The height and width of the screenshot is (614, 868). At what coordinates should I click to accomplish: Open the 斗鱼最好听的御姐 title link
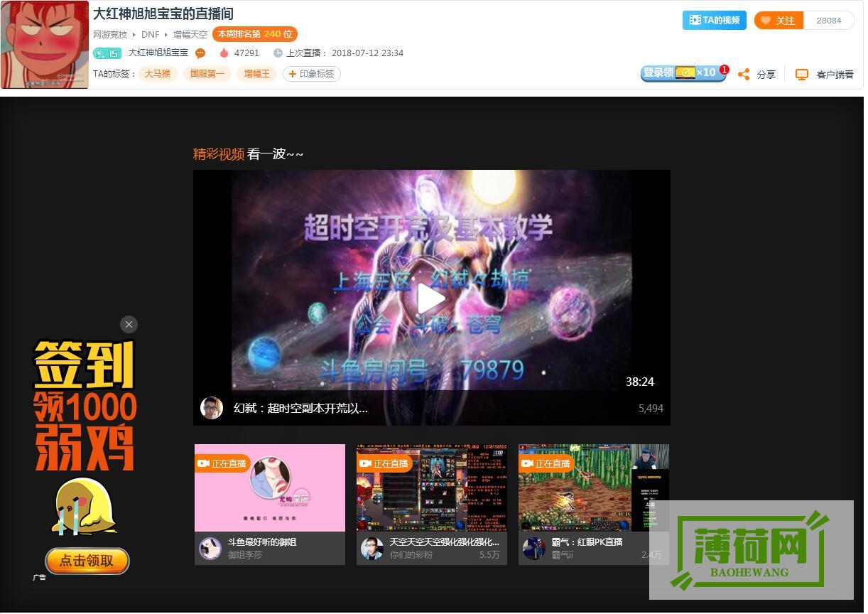click(262, 542)
